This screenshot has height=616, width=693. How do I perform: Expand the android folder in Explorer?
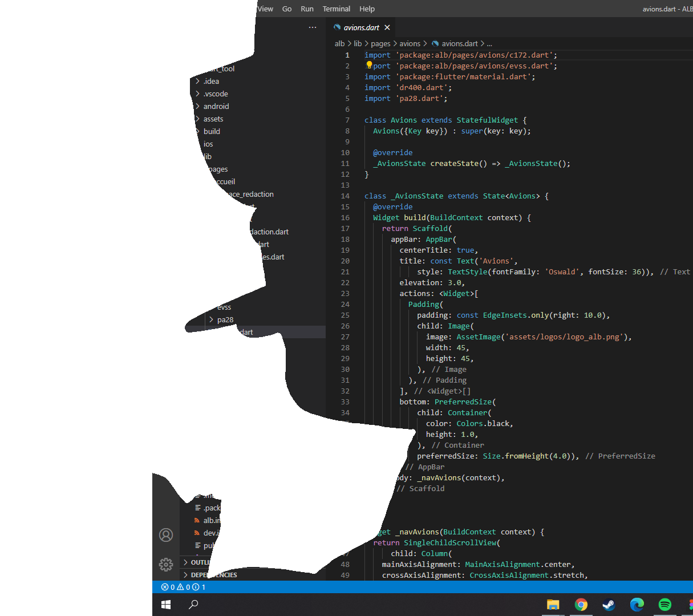pos(216,106)
